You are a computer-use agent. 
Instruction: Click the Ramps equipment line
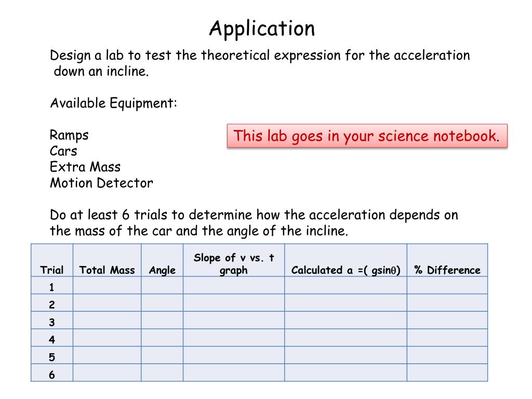69,135
